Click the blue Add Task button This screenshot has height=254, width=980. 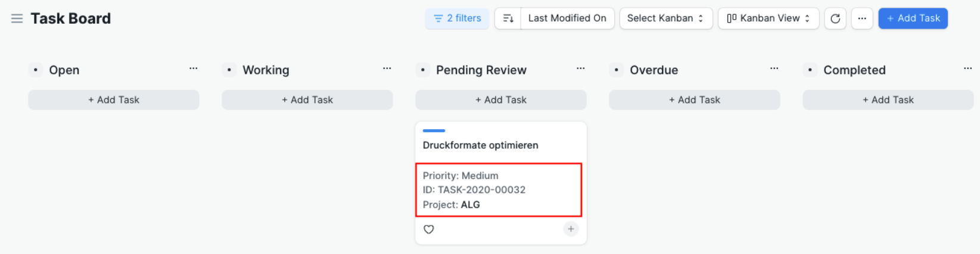[913, 18]
